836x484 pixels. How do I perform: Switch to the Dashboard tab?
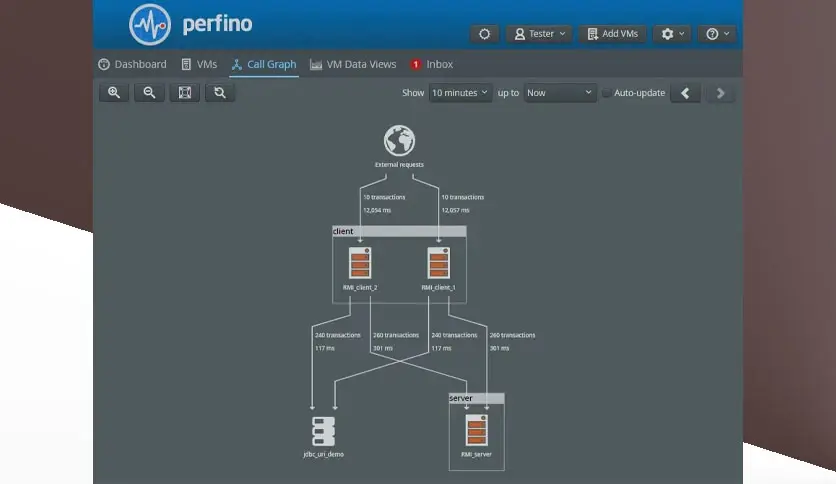(x=133, y=64)
